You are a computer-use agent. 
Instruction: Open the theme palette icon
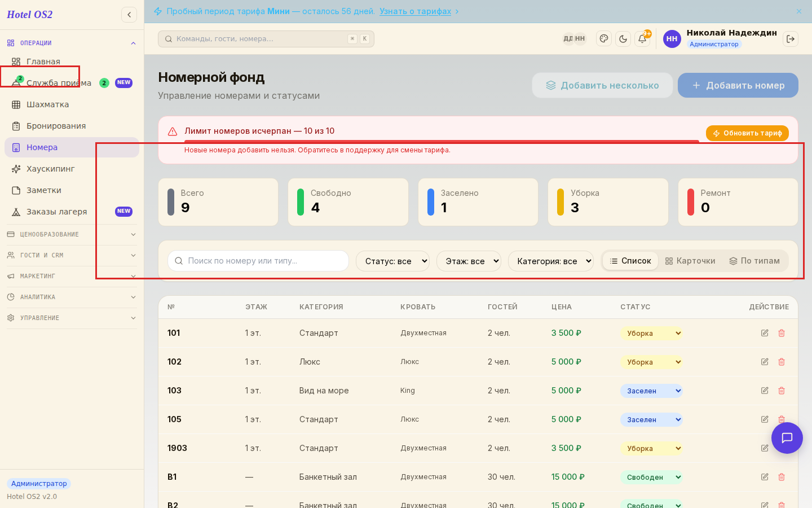(604, 39)
